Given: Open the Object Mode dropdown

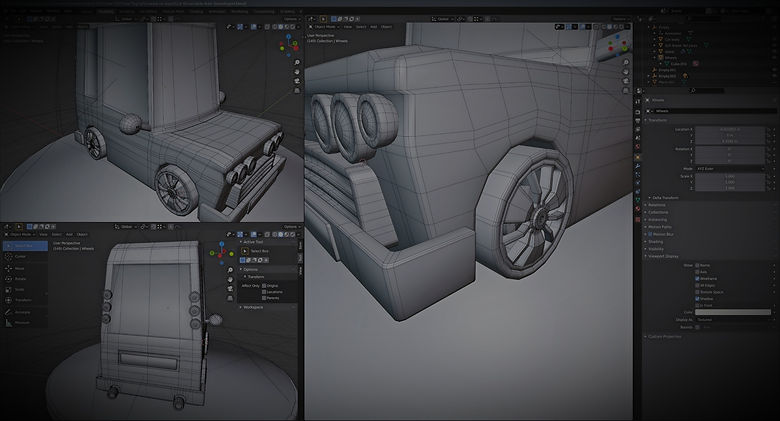Looking at the screenshot, I should pyautogui.click(x=21, y=235).
